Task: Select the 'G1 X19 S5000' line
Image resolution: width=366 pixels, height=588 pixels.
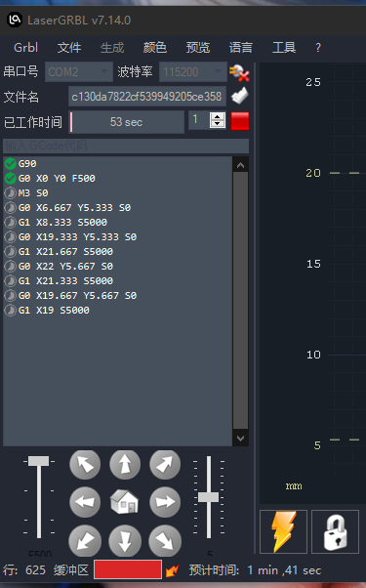Action: (118, 310)
